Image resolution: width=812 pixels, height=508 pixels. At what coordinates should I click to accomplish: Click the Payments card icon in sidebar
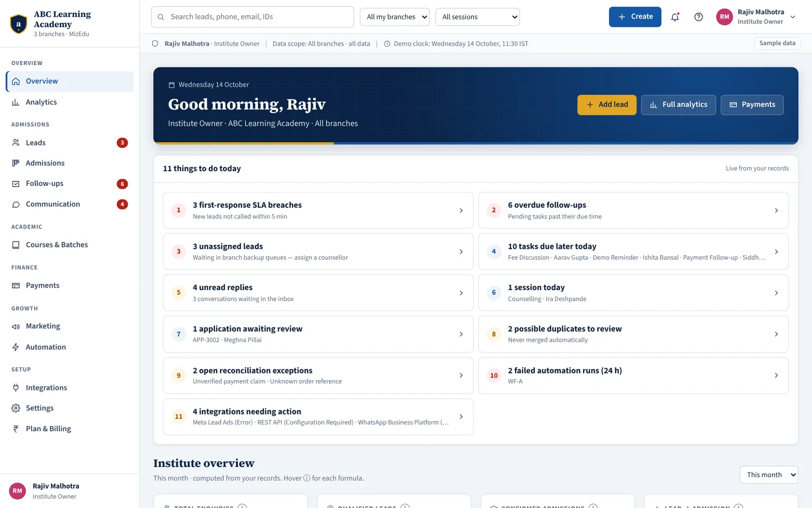click(x=16, y=285)
